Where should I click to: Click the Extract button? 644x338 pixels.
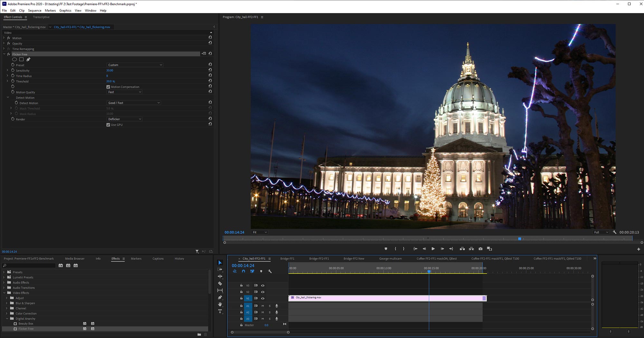[x=471, y=249]
